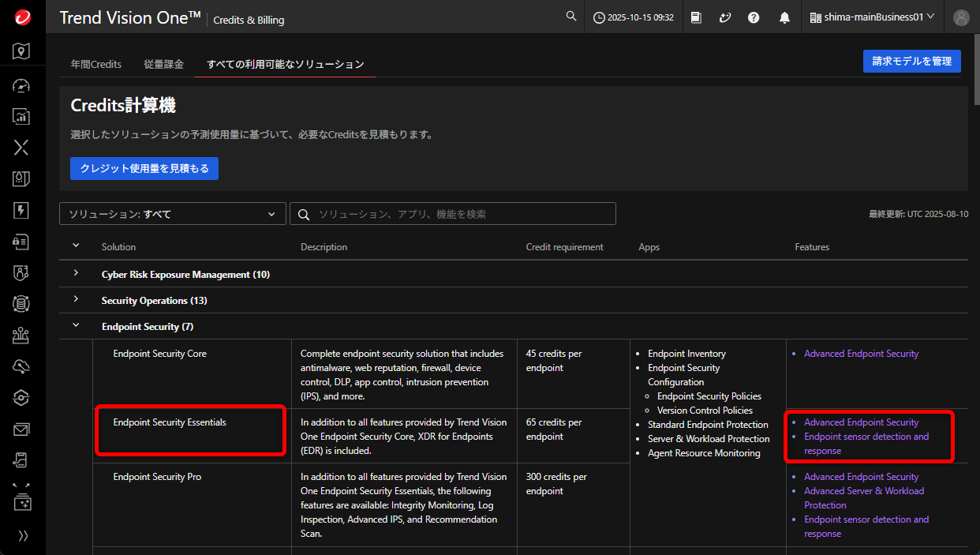
Task: Open the cloud security sidebar icon
Action: click(x=22, y=366)
